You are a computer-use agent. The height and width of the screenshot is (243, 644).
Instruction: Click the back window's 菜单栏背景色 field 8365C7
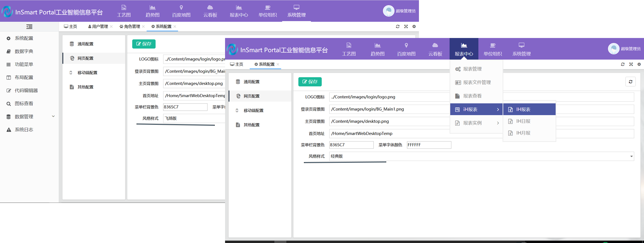(185, 107)
